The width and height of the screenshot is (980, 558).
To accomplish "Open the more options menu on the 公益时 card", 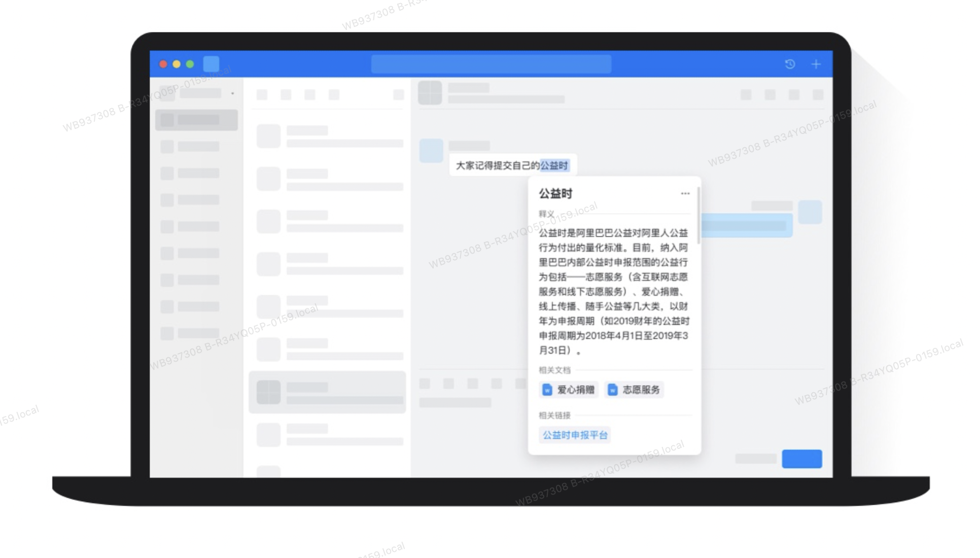I will (686, 193).
